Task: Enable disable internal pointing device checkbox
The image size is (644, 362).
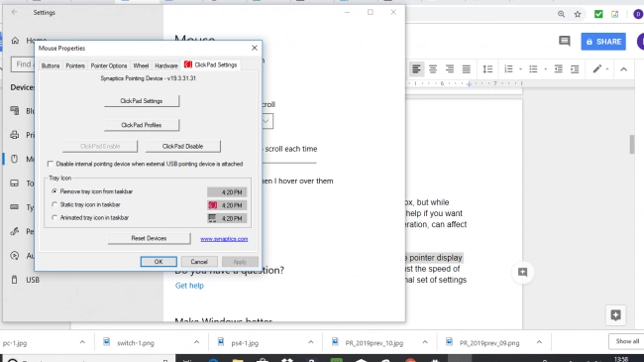Action: 51,164
